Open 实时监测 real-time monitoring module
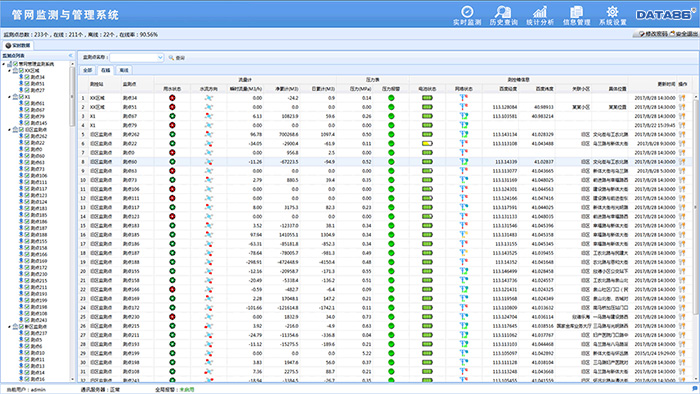This screenshot has width=700, height=394. tap(467, 15)
